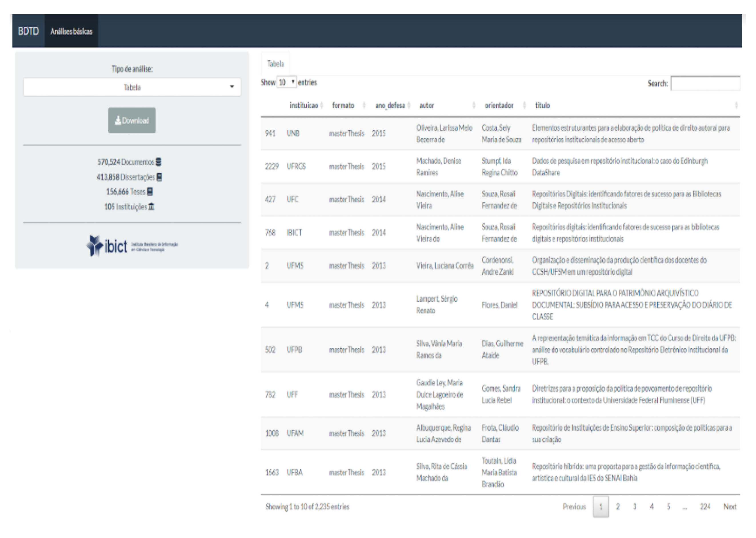Sort table by orientador column arrows
Screen dimensions: 756x538
(524, 106)
